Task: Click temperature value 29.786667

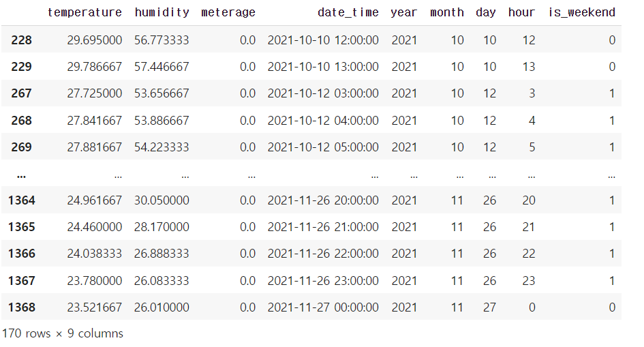Action: click(95, 67)
